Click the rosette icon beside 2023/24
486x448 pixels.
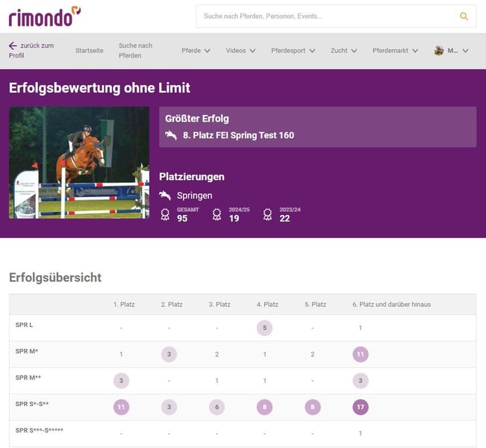point(267,214)
